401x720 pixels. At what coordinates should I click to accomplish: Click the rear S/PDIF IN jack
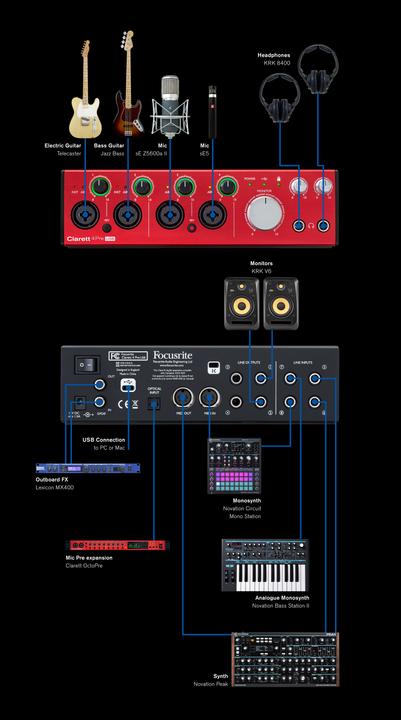(x=100, y=403)
